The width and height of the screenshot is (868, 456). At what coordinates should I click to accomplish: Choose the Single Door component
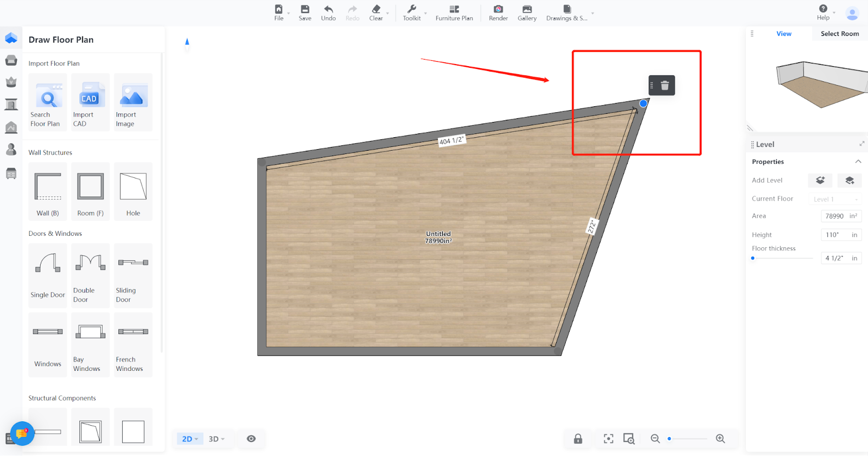(x=48, y=275)
